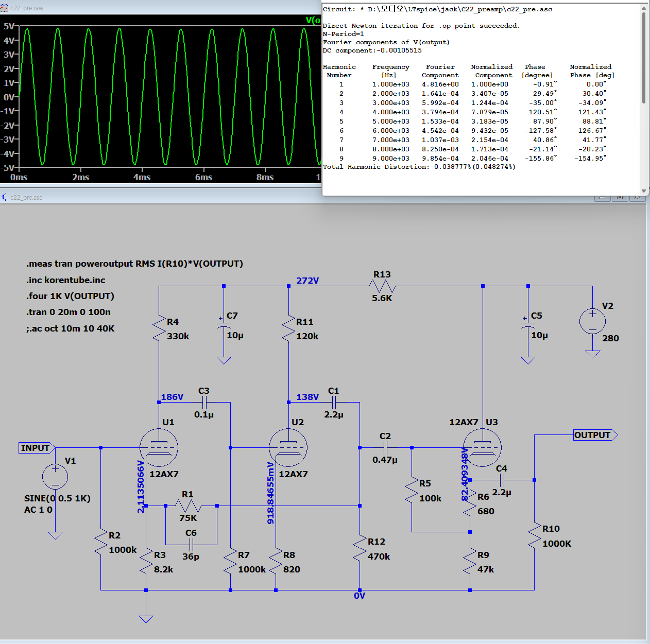Select the C2 capacitor symbol
This screenshot has height=644, width=650.
point(385,447)
